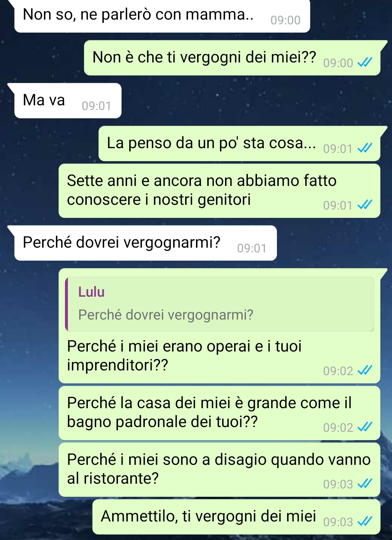Tap ticks on 'al ristorante?' message

(x=365, y=484)
